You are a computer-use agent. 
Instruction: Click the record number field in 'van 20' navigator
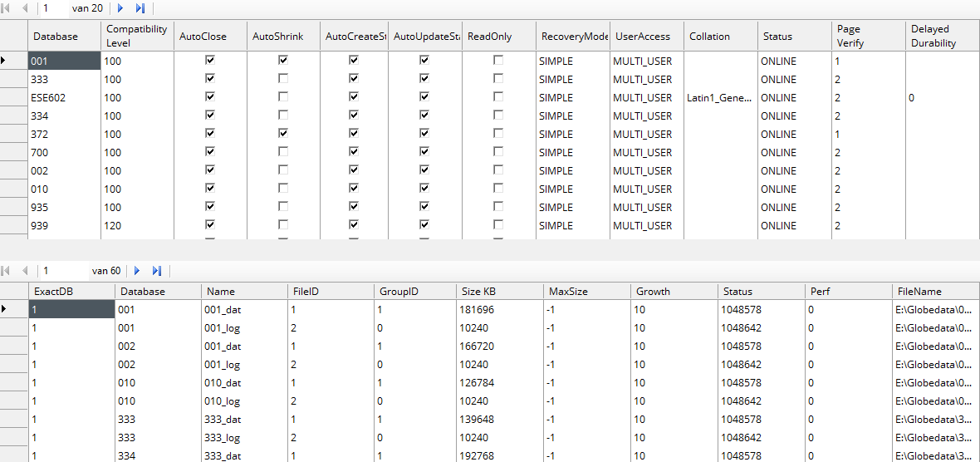point(54,8)
